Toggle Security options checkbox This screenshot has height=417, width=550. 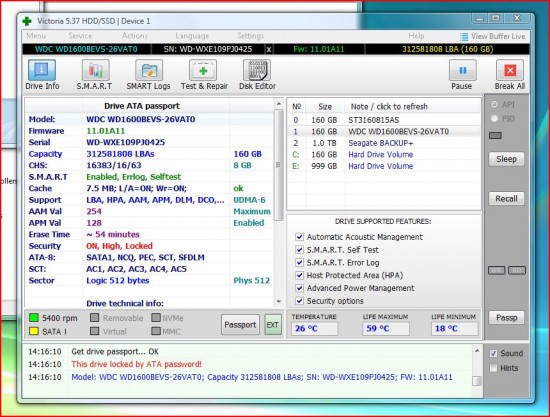coord(299,301)
